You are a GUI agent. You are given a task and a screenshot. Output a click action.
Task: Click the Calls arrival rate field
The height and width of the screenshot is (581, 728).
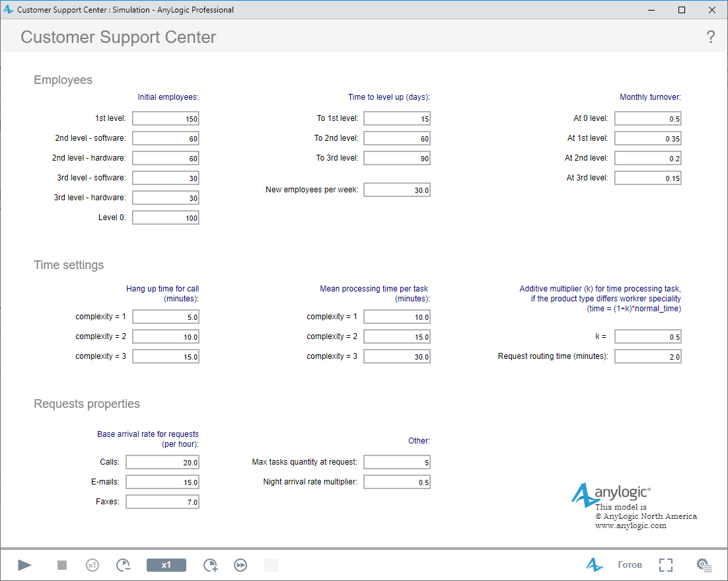tap(163, 462)
